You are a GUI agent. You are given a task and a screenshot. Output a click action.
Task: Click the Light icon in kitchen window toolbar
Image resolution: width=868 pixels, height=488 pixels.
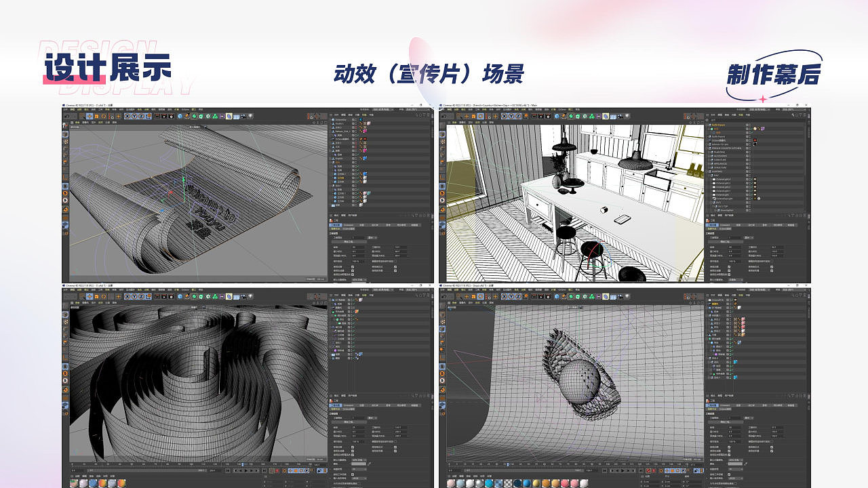(x=627, y=116)
